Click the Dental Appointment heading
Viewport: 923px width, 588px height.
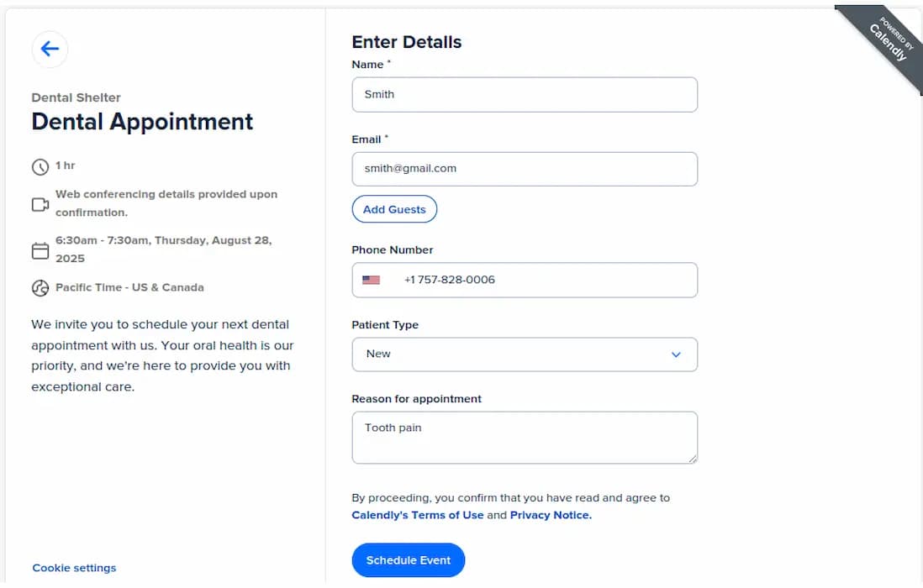142,122
